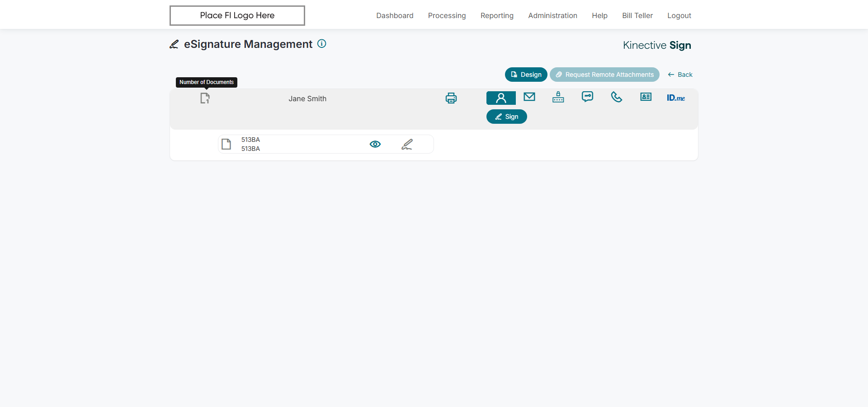Image resolution: width=868 pixels, height=407 pixels.
Task: Go Back using the arrow link
Action: 680,75
